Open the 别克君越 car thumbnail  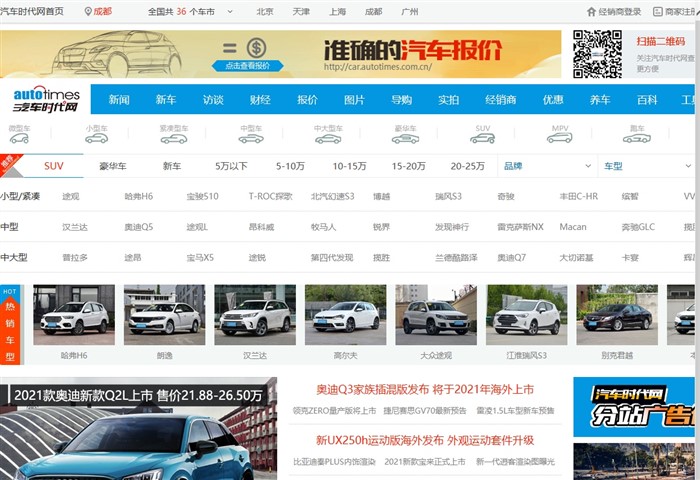click(x=617, y=315)
